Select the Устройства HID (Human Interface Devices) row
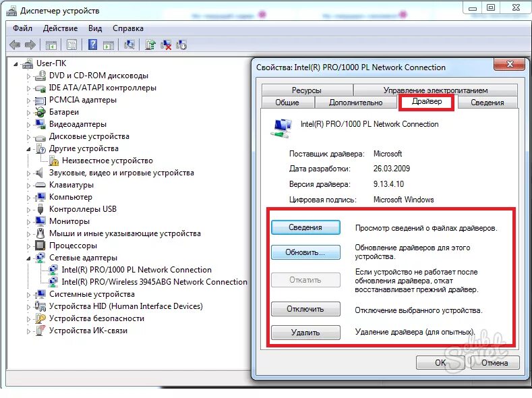Viewport: 532px width, 398px height. (x=126, y=306)
